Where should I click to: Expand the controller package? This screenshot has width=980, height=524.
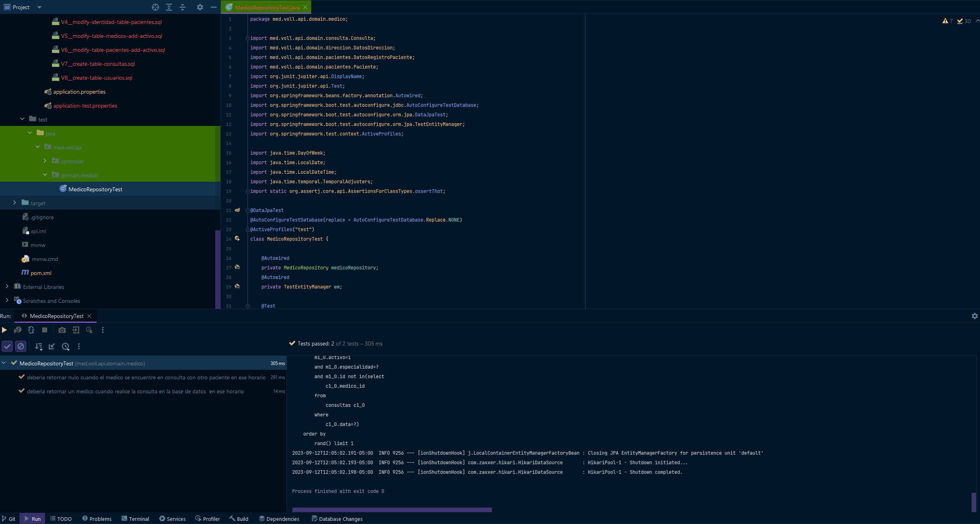[x=45, y=161]
